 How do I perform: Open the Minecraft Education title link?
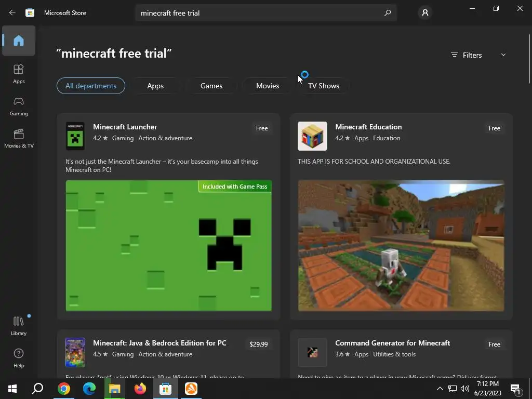(368, 127)
